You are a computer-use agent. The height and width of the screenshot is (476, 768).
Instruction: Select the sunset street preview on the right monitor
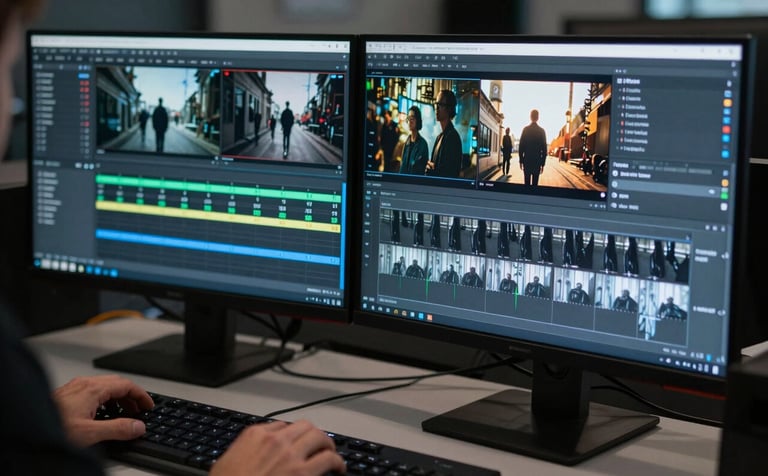(x=545, y=136)
